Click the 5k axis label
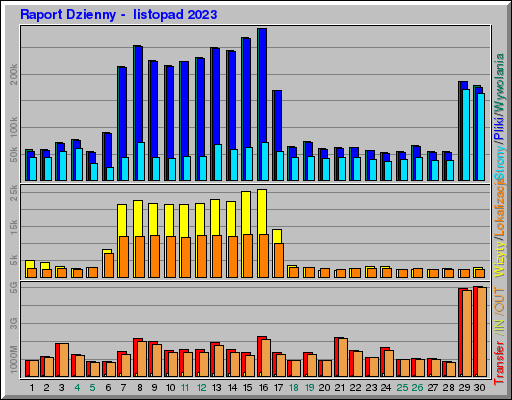The height and width of the screenshot is (400, 512). (x=14, y=260)
